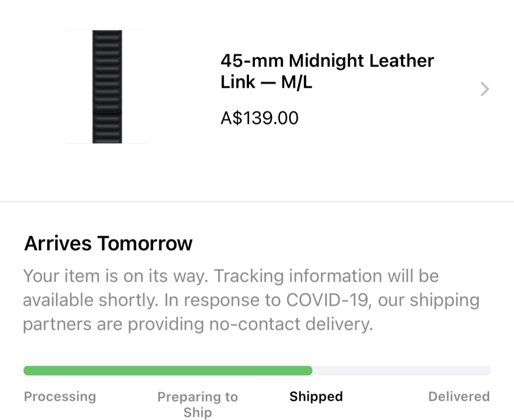Select the Processing stage label
The height and width of the screenshot is (420, 514).
tap(60, 396)
